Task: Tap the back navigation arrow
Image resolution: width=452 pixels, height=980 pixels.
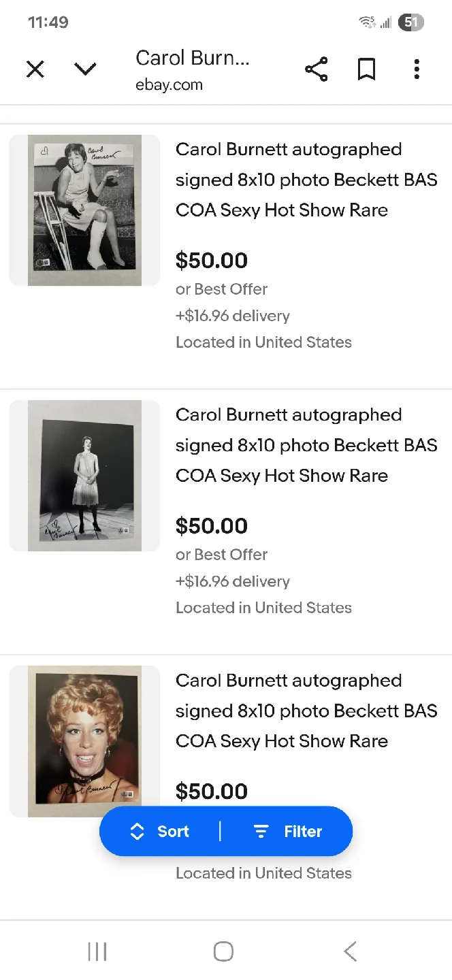Action: point(349,951)
